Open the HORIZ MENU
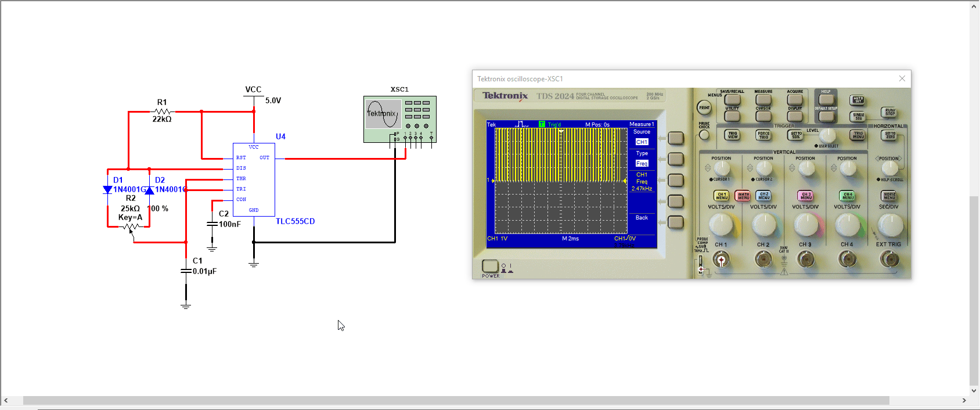 click(889, 196)
